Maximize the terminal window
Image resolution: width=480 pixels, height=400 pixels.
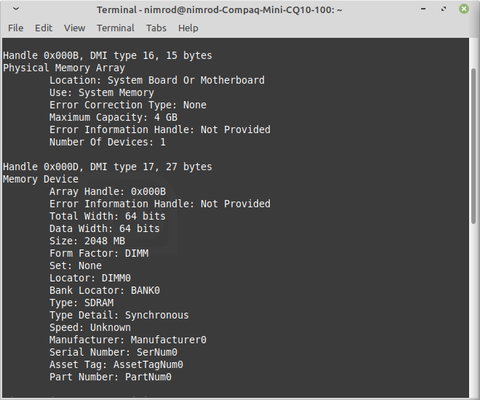coord(443,9)
